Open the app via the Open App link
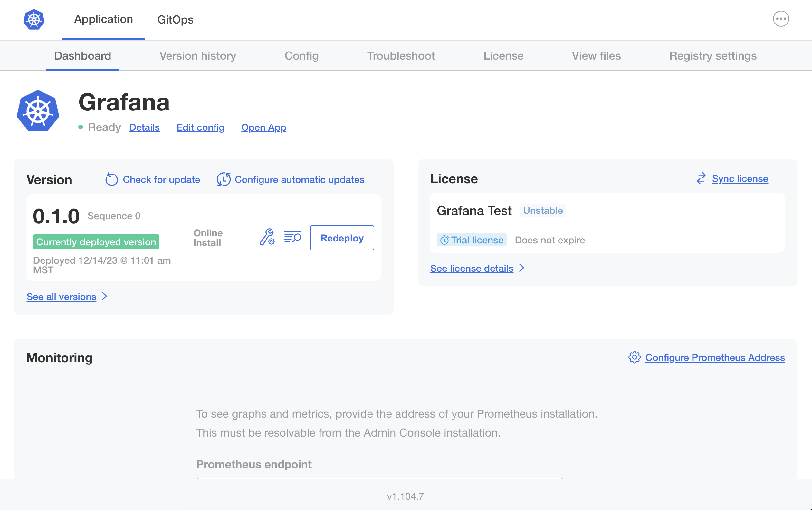The height and width of the screenshot is (510, 812). (x=263, y=127)
